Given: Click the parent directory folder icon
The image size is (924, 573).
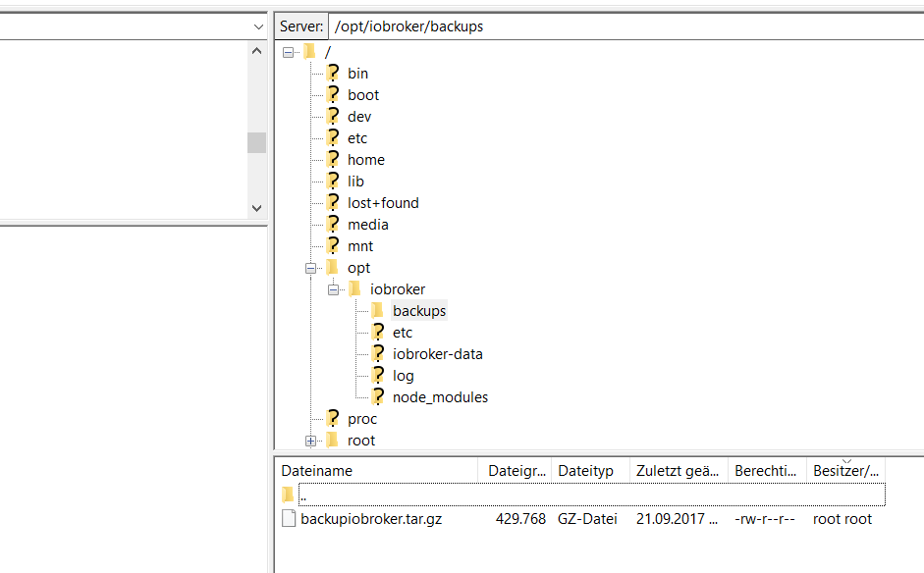Looking at the screenshot, I should 288,495.
